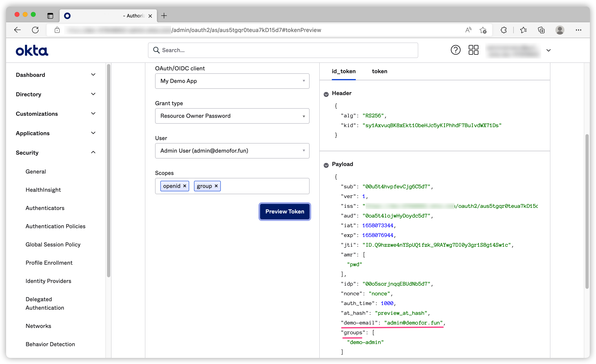Add page to favorites star icon
596x364 pixels.
(483, 30)
